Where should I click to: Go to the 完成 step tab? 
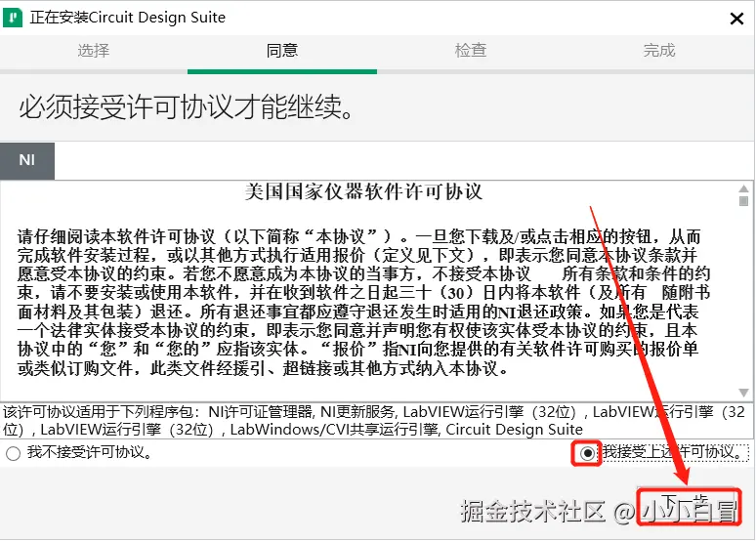click(659, 50)
